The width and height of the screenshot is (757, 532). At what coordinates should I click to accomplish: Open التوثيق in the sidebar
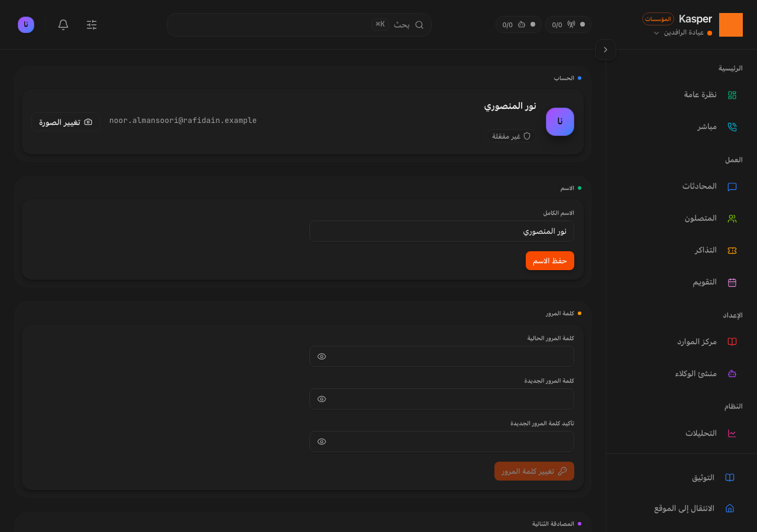point(713,478)
